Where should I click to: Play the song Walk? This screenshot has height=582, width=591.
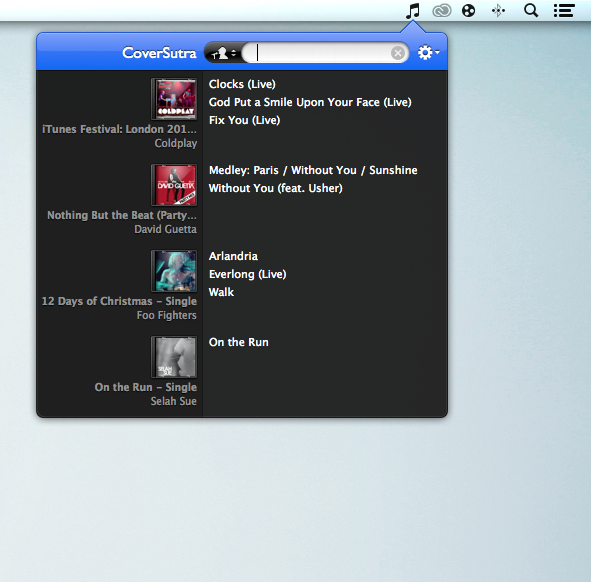[222, 292]
